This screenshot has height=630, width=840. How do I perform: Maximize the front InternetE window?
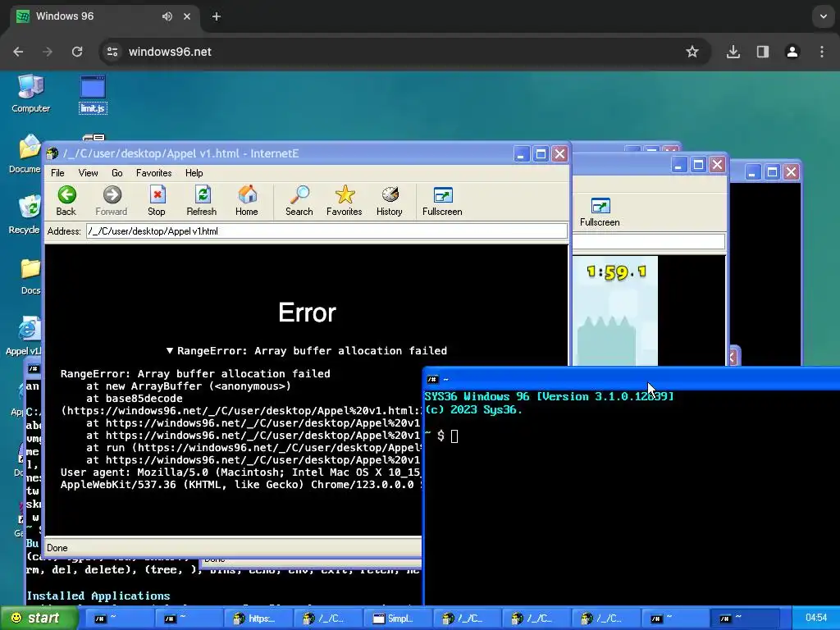click(x=541, y=154)
